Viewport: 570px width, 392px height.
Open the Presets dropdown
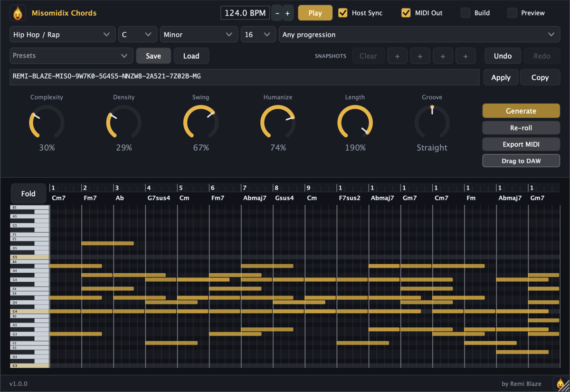[71, 56]
